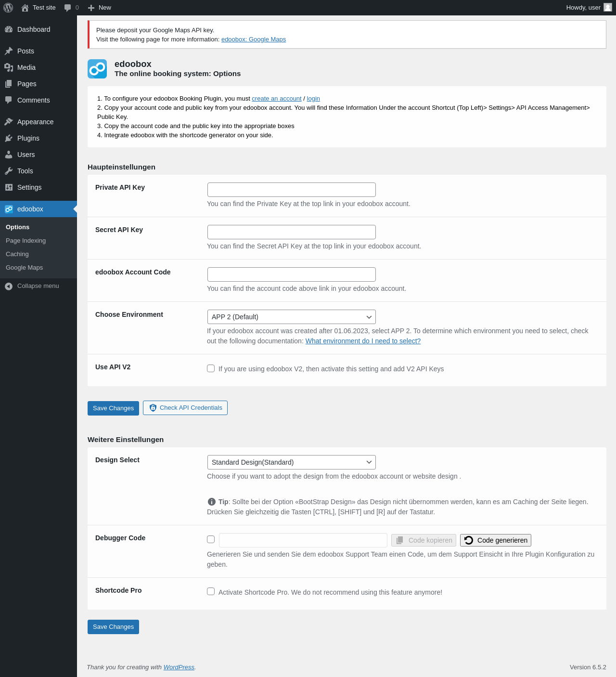The height and width of the screenshot is (677, 616).
Task: Enable the Use API V2 checkbox
Action: [x=211, y=368]
